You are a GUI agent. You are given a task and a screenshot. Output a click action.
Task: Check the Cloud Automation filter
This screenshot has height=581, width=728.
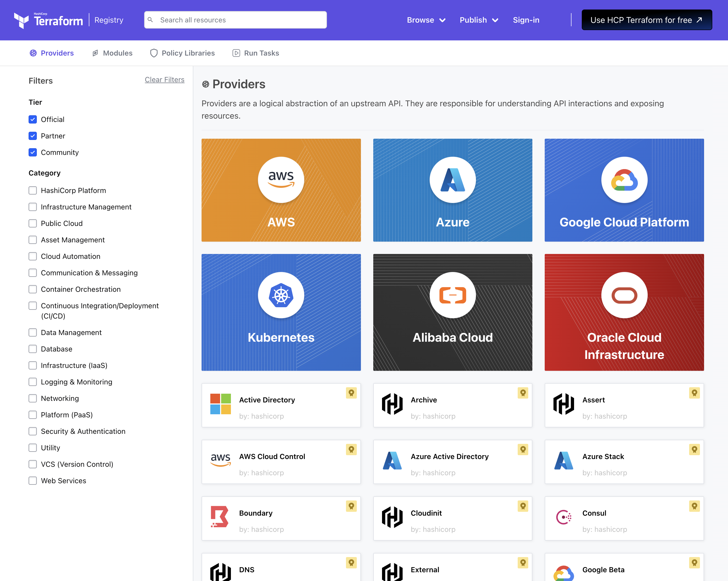tap(33, 257)
